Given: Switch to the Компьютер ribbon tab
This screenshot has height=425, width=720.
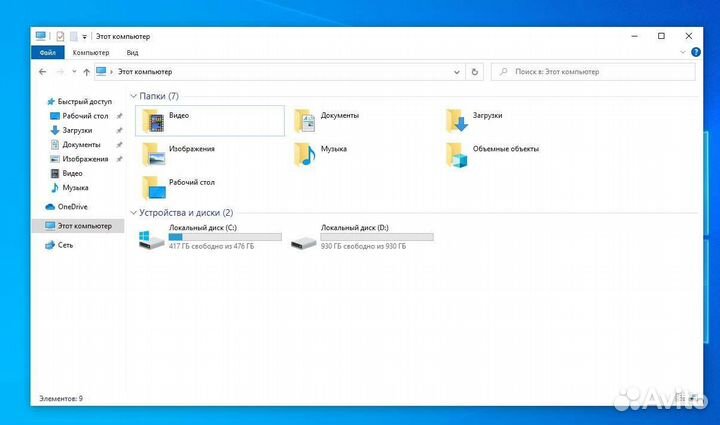Looking at the screenshot, I should click(x=91, y=52).
